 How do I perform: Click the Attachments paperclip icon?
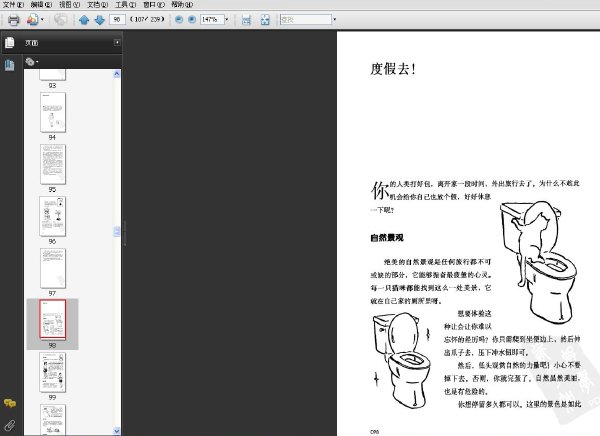10,425
